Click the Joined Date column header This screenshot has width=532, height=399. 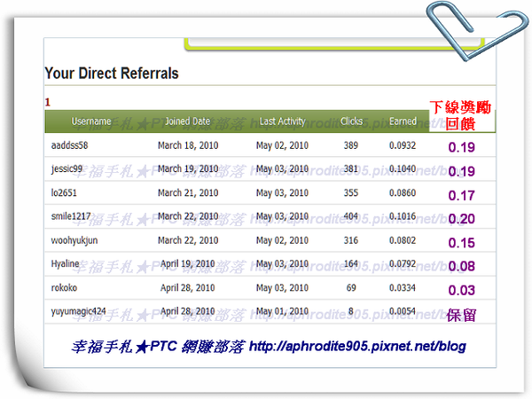click(x=187, y=121)
